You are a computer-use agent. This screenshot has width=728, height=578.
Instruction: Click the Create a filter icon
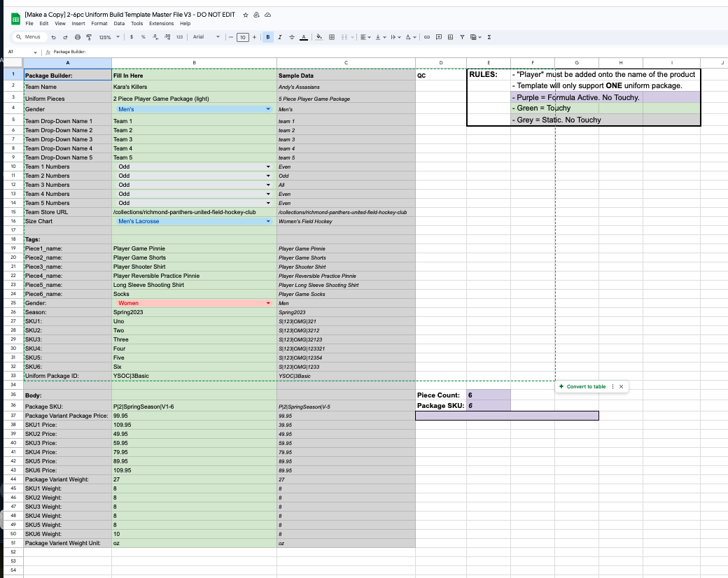[463, 37]
